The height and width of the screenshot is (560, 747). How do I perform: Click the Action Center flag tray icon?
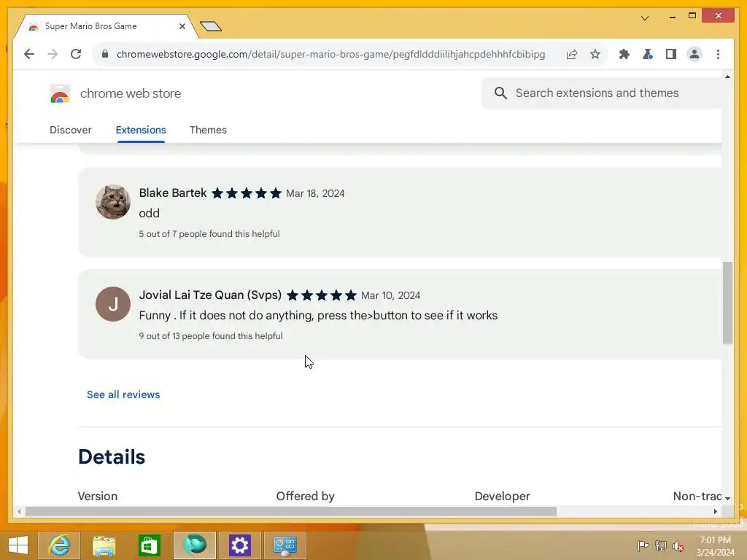pos(643,545)
